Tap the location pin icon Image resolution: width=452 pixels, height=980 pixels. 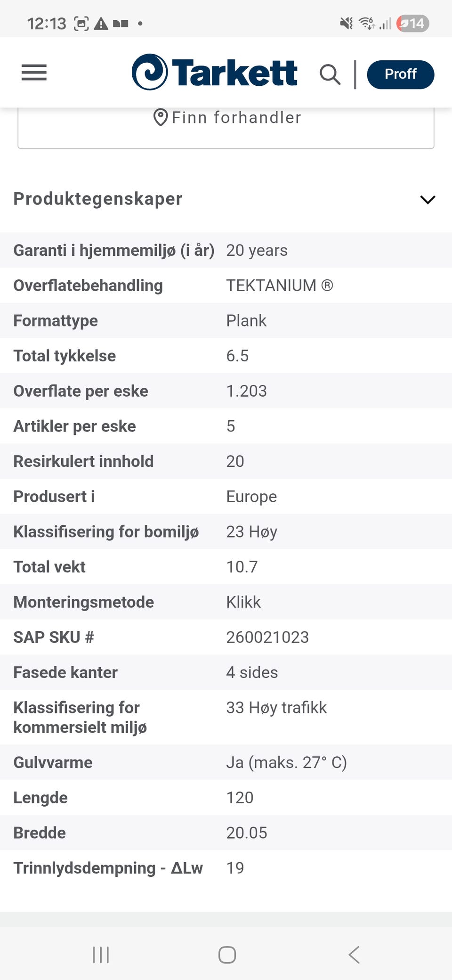161,117
